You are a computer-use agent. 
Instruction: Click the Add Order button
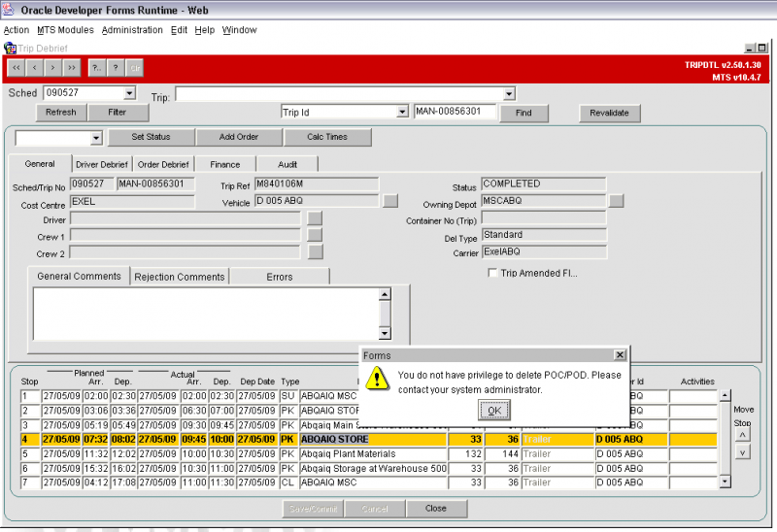239,137
